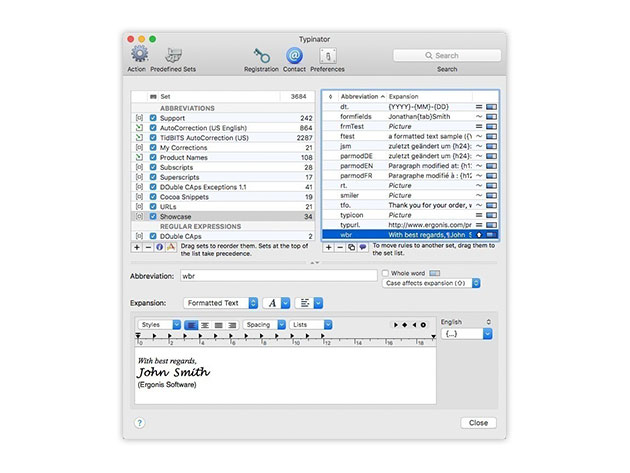Open Preferences from the toolbar
The image size is (630, 473).
327,55
